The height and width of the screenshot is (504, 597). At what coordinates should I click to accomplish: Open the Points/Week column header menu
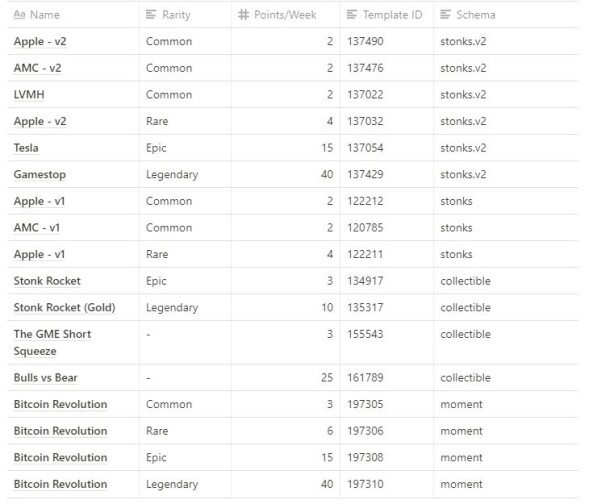[286, 15]
